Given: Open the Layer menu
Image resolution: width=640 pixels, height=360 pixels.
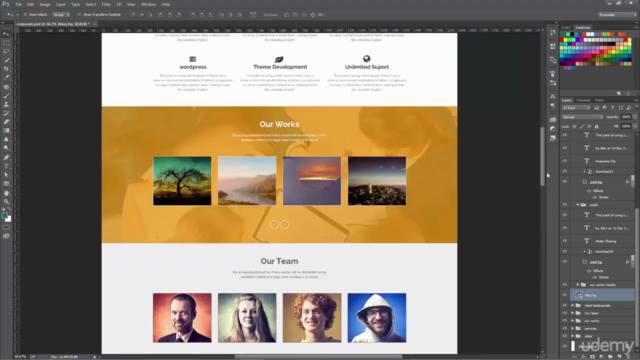Looking at the screenshot, I should click(x=61, y=4).
